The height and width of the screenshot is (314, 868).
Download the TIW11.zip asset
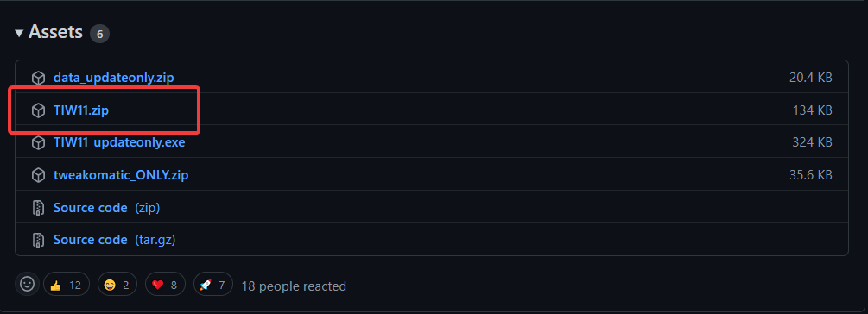[81, 110]
